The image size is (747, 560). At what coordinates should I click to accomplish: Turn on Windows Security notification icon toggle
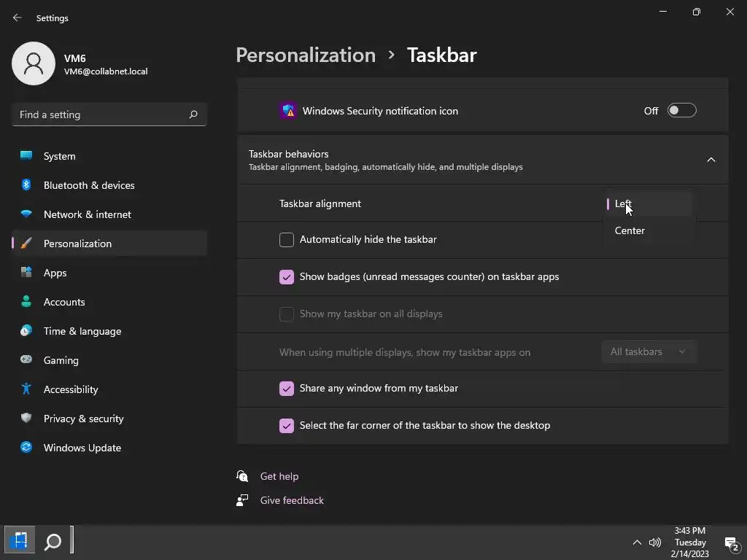pos(682,111)
